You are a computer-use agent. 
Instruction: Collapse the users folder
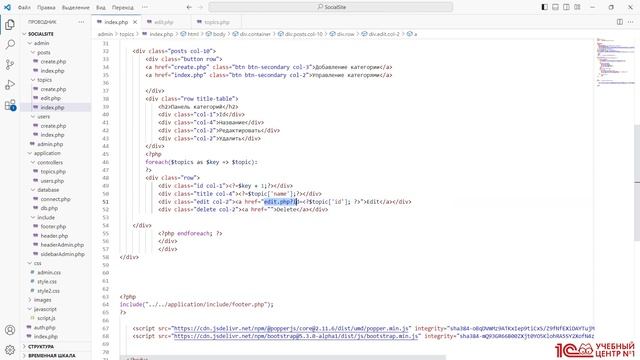click(44, 117)
